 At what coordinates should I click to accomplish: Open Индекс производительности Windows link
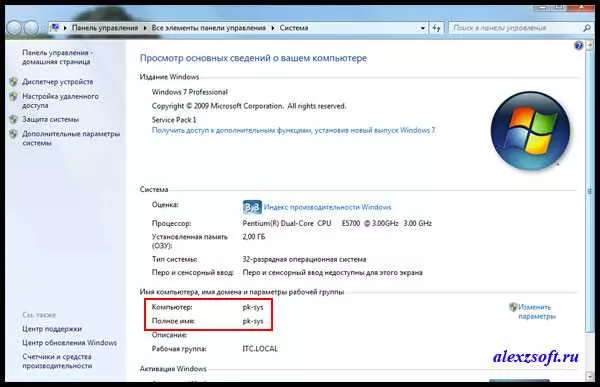[x=328, y=207]
